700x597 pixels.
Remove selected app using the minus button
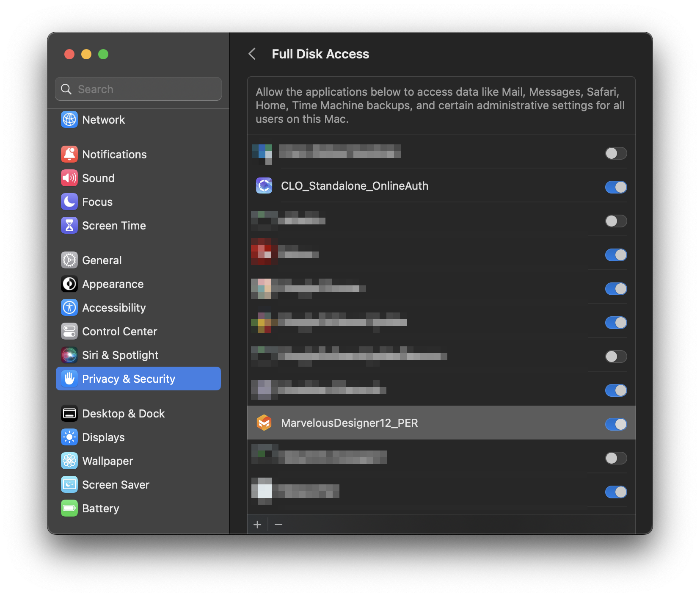point(278,524)
